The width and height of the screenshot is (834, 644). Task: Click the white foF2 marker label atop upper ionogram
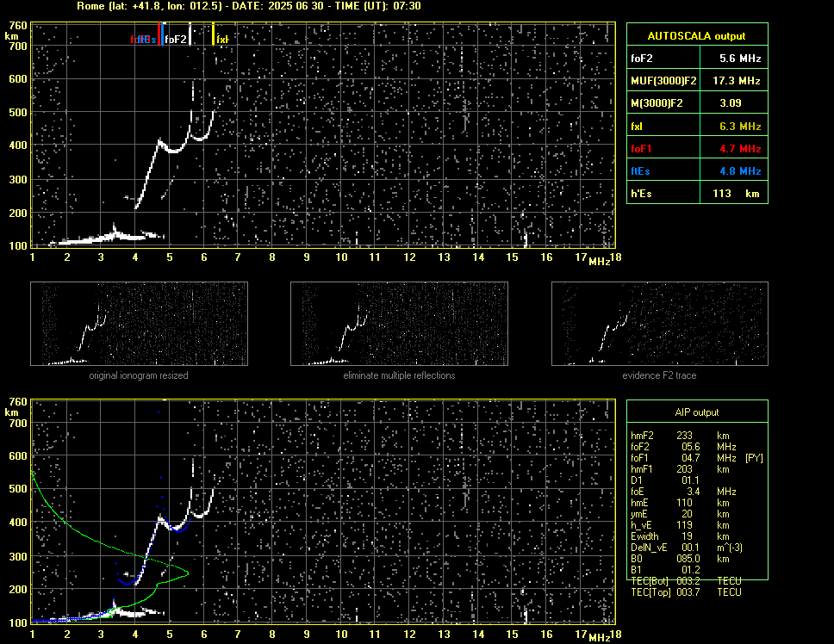click(176, 40)
